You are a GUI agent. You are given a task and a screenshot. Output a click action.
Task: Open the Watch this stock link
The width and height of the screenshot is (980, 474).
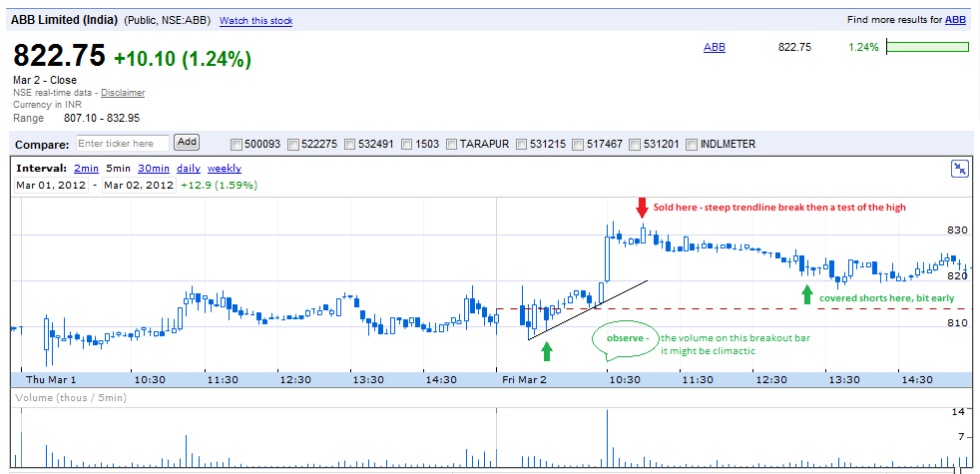[255, 21]
